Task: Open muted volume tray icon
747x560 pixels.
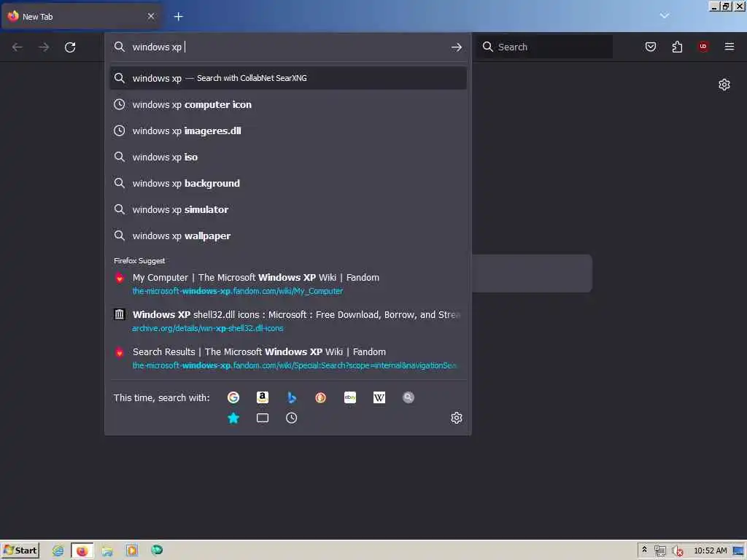Action: 677,551
